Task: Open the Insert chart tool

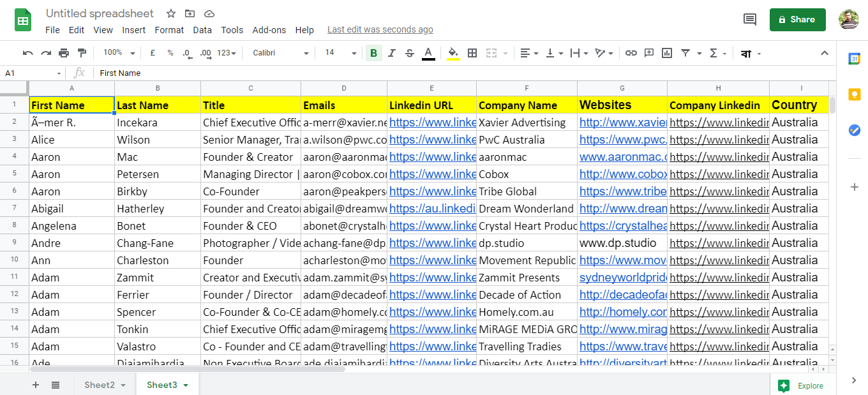Action: click(x=667, y=53)
